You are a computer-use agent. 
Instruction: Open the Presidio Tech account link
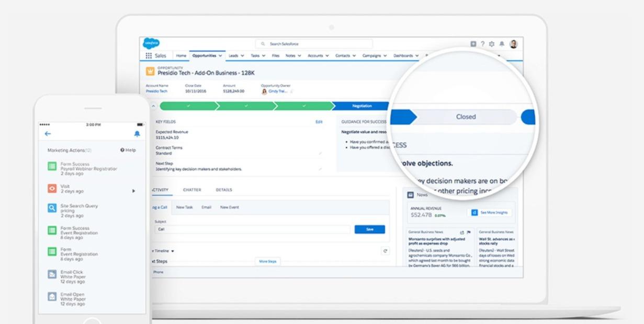point(156,91)
